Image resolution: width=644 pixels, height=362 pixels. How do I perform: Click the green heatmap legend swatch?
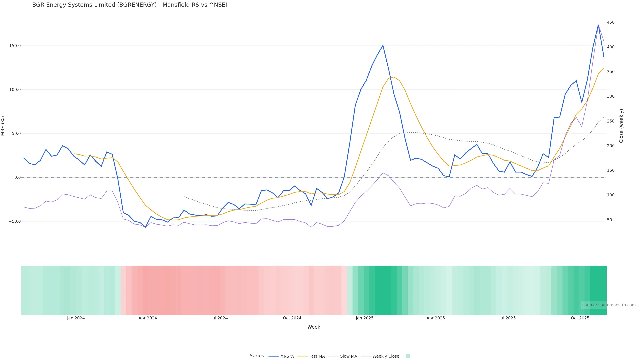408,356
